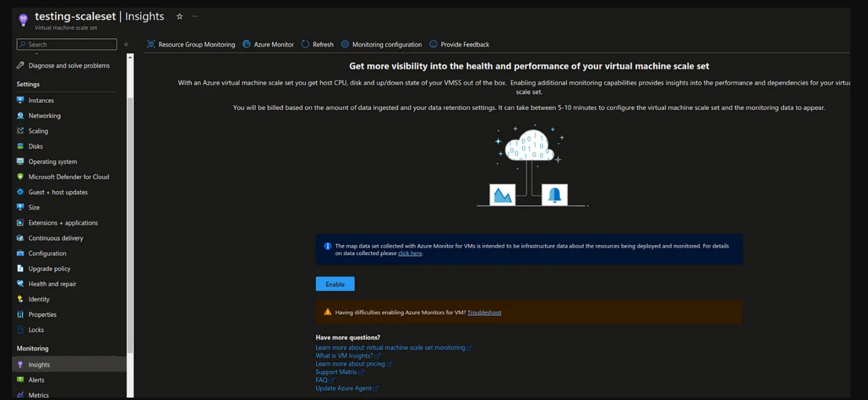The height and width of the screenshot is (400, 868).
Task: Open Azure Monitor from toolbar
Action: coord(268,45)
